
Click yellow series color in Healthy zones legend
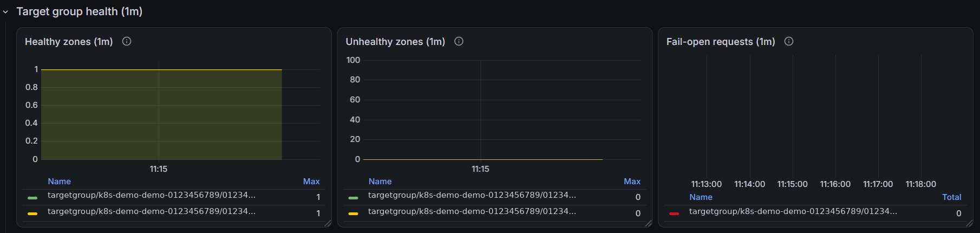pyautogui.click(x=32, y=213)
